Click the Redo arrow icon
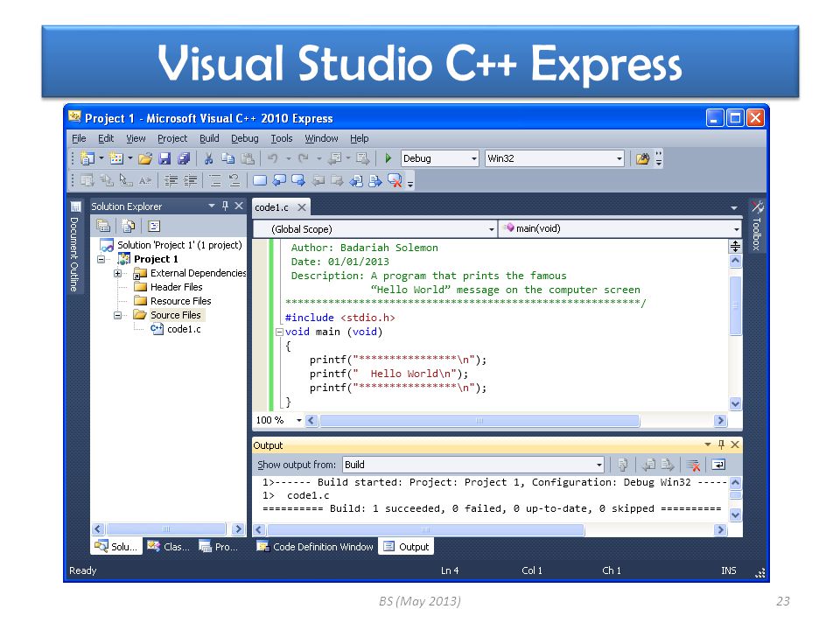Screen dimensions: 840x630 point(304,158)
